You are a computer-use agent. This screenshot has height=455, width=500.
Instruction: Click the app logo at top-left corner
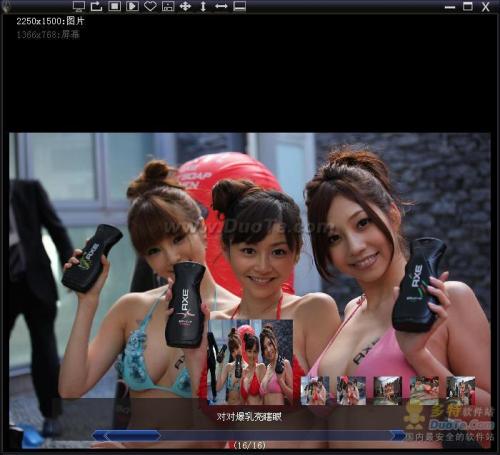tap(6, 6)
